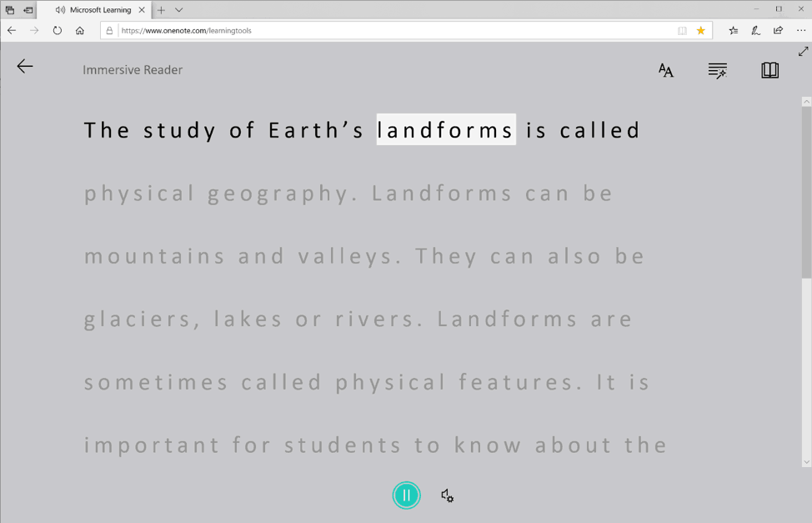Open the Favorites hub
Screen dimensions: 812x523
coord(734,31)
